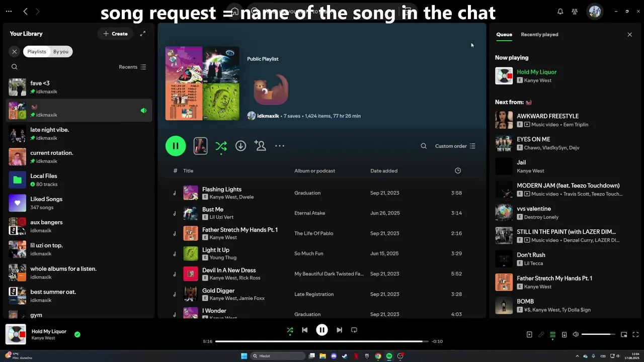Search in Your Library
Image resolution: width=644 pixels, height=362 pixels.
click(x=15, y=67)
